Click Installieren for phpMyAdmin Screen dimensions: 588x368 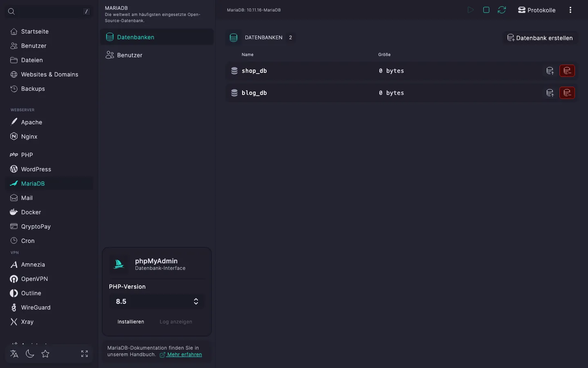131,322
